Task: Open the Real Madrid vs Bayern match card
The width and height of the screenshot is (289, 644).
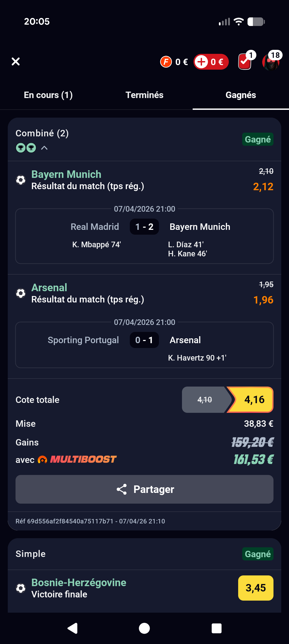Action: [144, 236]
